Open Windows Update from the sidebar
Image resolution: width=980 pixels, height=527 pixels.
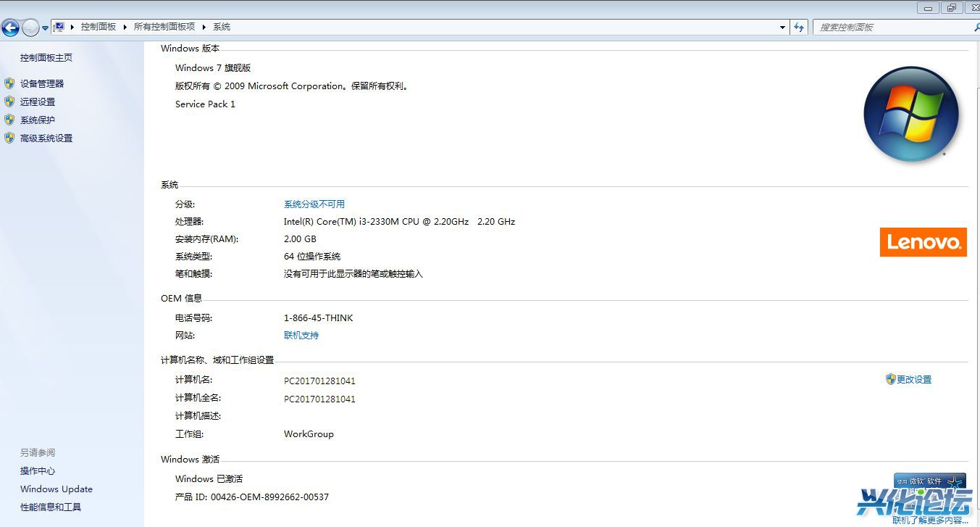click(56, 489)
